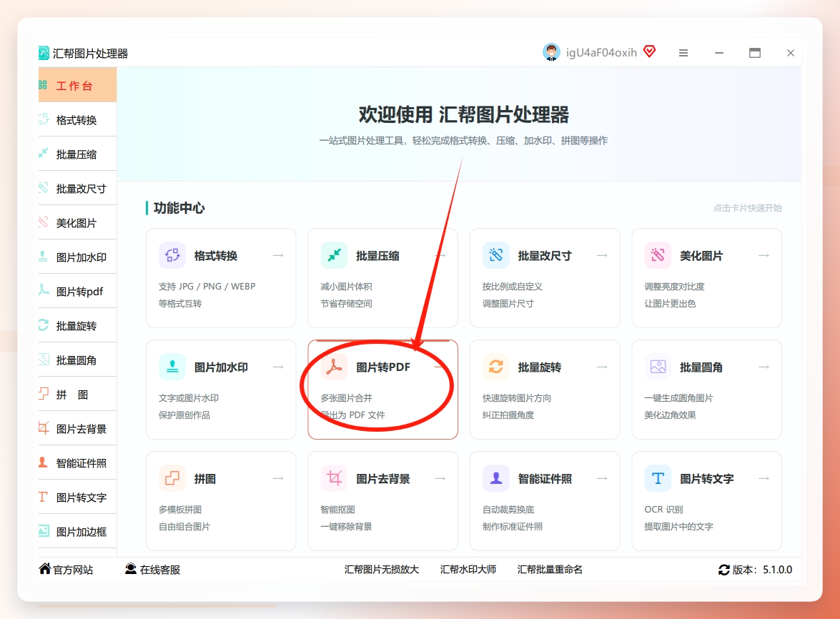Click the refresh icon beside 版本
This screenshot has height=619, width=840.
point(723,570)
